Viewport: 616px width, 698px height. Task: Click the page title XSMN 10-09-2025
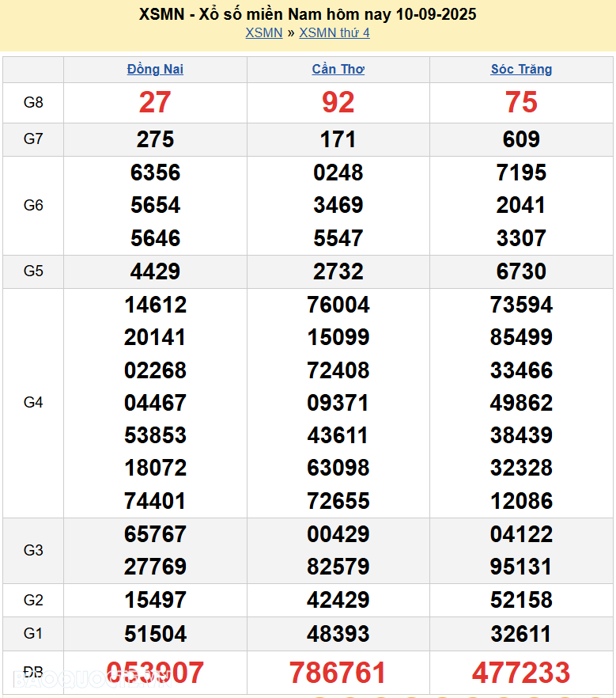click(x=308, y=14)
